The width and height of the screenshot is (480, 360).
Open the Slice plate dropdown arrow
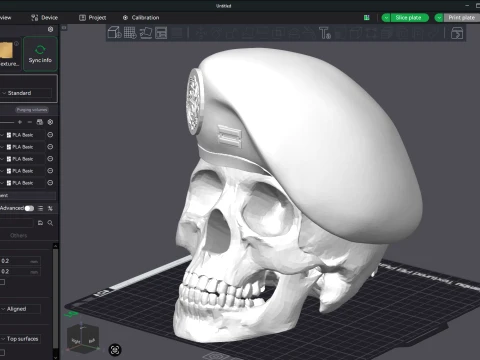386,18
